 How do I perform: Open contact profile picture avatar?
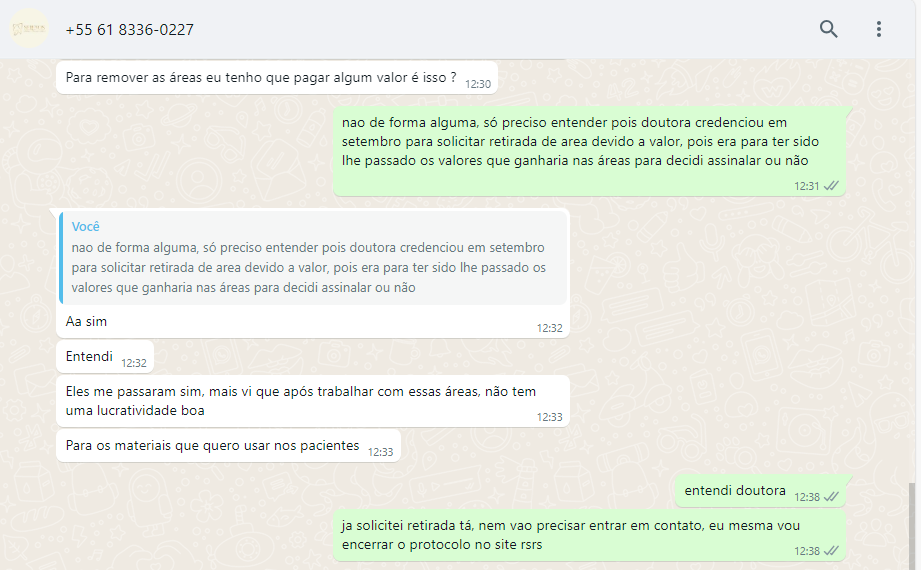[x=29, y=29]
